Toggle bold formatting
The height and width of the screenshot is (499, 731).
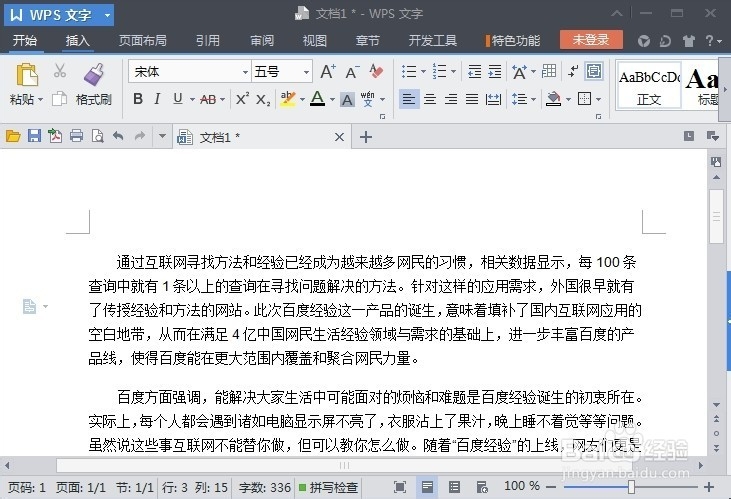coord(138,99)
